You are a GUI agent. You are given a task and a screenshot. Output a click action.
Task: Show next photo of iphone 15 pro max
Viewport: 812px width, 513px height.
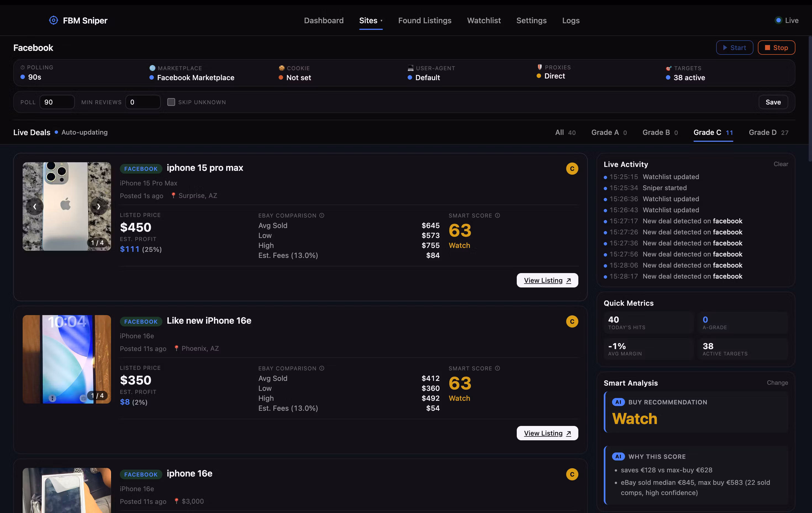[99, 206]
